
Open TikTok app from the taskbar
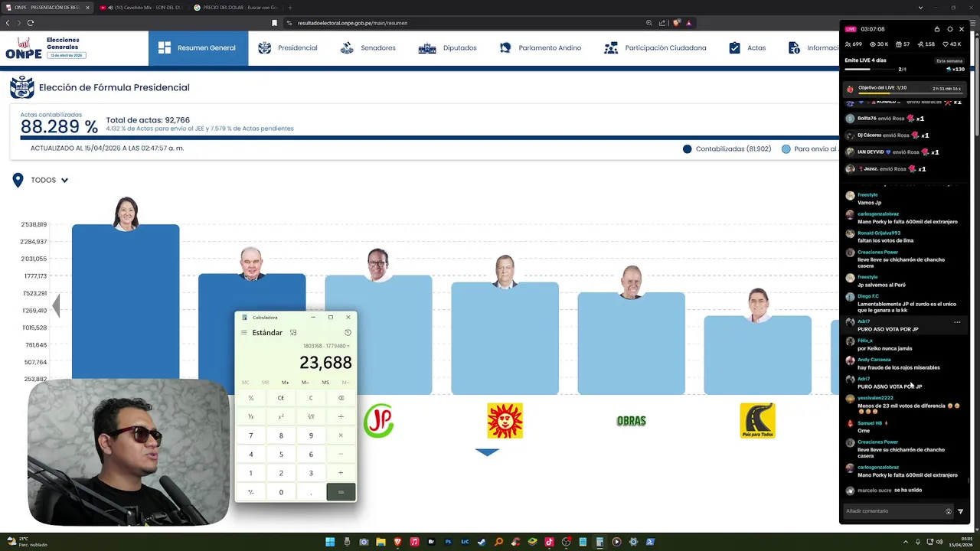coord(549,542)
